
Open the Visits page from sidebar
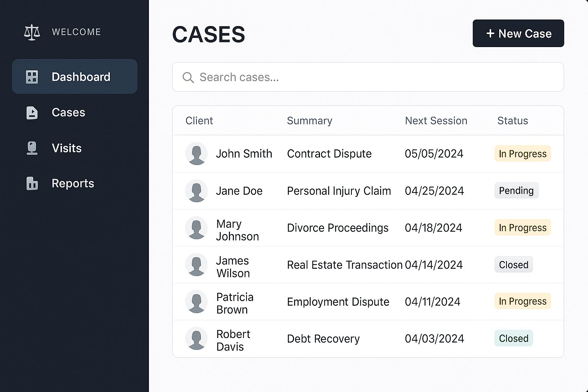tap(67, 148)
